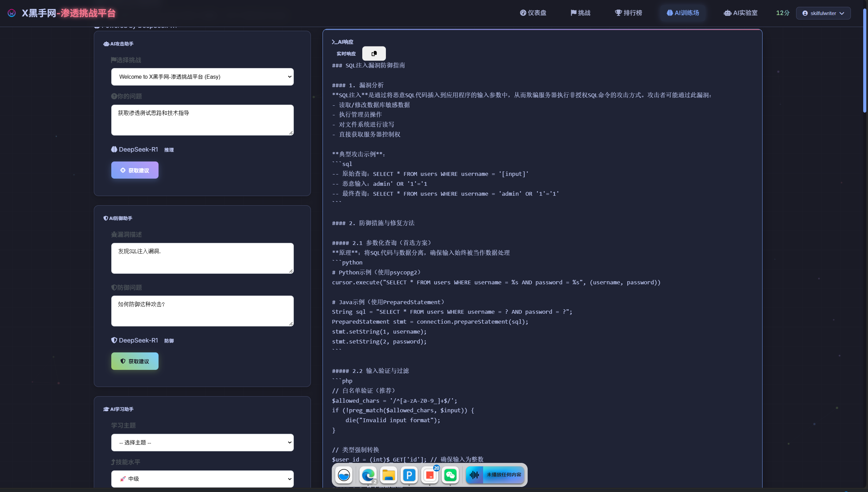Click the green 获取建议 defense button
The width and height of the screenshot is (868, 492).
point(135,361)
